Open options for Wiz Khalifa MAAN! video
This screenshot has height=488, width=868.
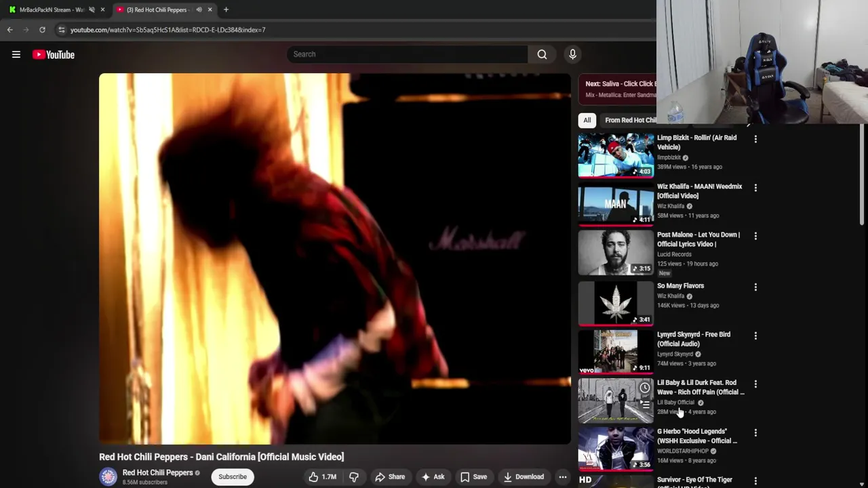(x=755, y=188)
